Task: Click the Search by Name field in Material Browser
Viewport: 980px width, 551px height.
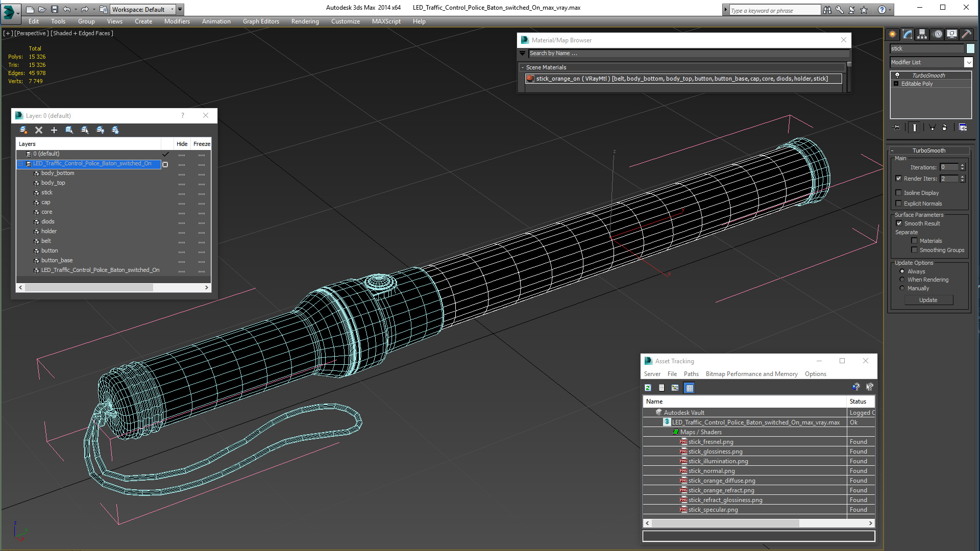Action: 688,53
